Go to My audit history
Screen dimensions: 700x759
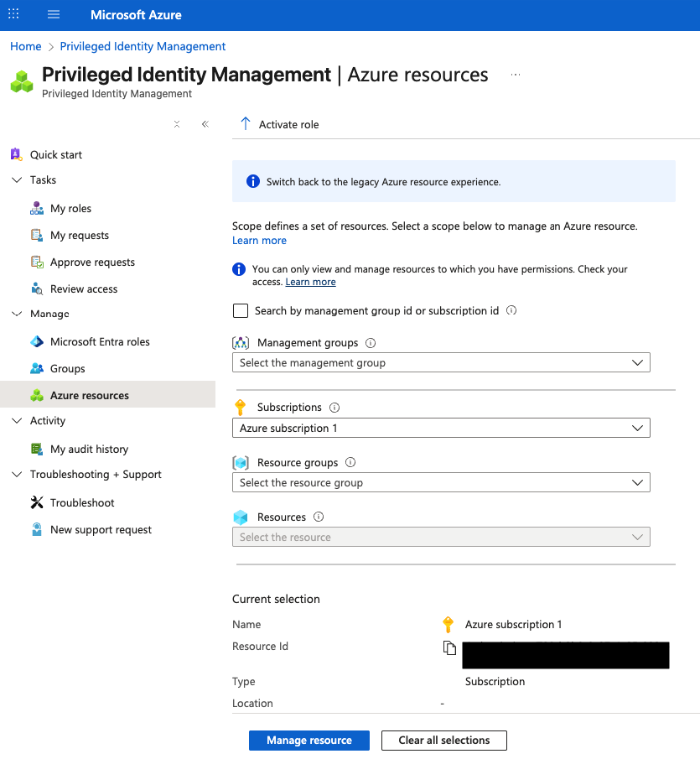click(x=89, y=450)
